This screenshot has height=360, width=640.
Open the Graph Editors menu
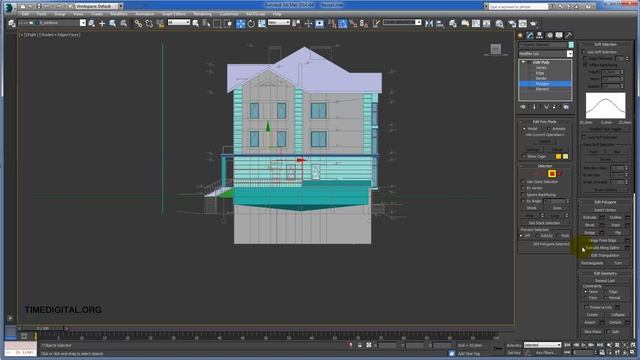173,14
